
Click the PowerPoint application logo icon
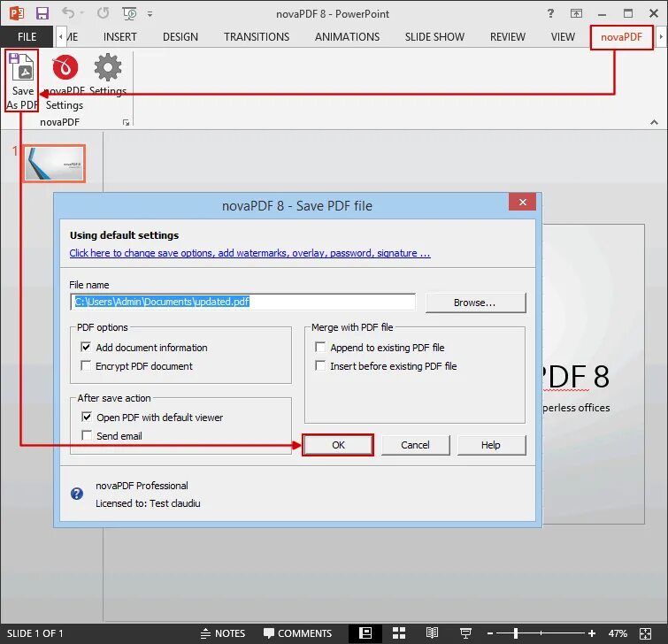17,13
